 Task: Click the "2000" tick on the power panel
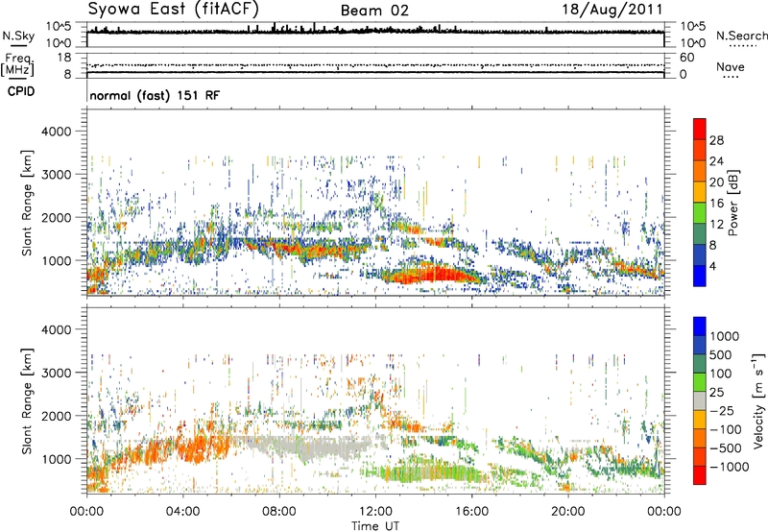[56, 217]
